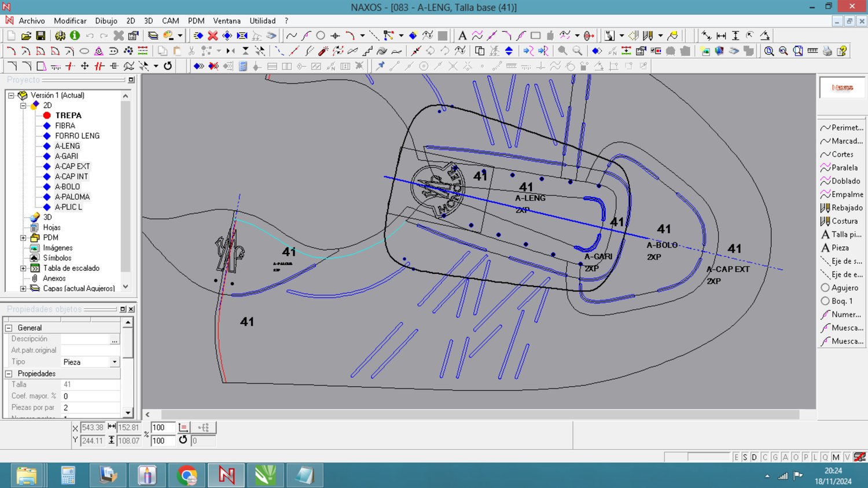Click the spiral triangle tool icon
This screenshot has height=488, width=868.
click(99, 51)
